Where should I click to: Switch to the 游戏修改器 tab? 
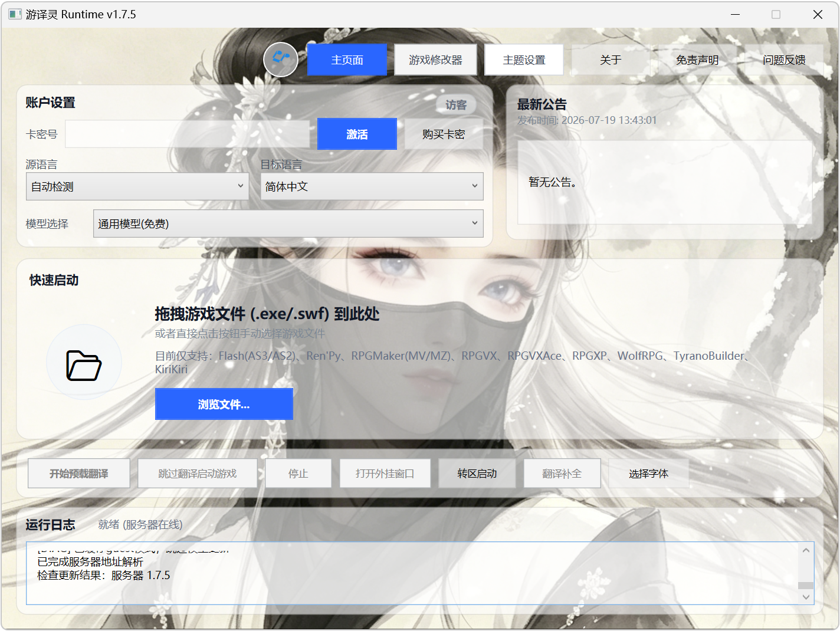coord(435,60)
